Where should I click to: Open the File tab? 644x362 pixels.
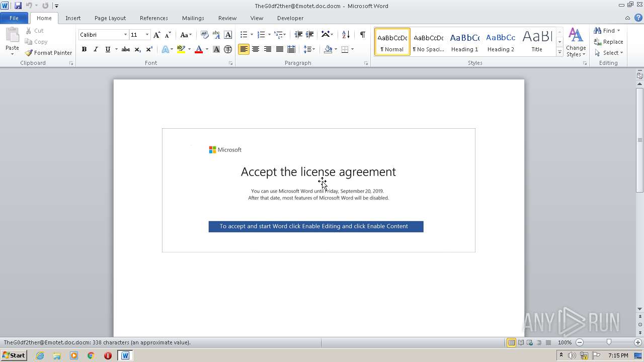click(14, 18)
